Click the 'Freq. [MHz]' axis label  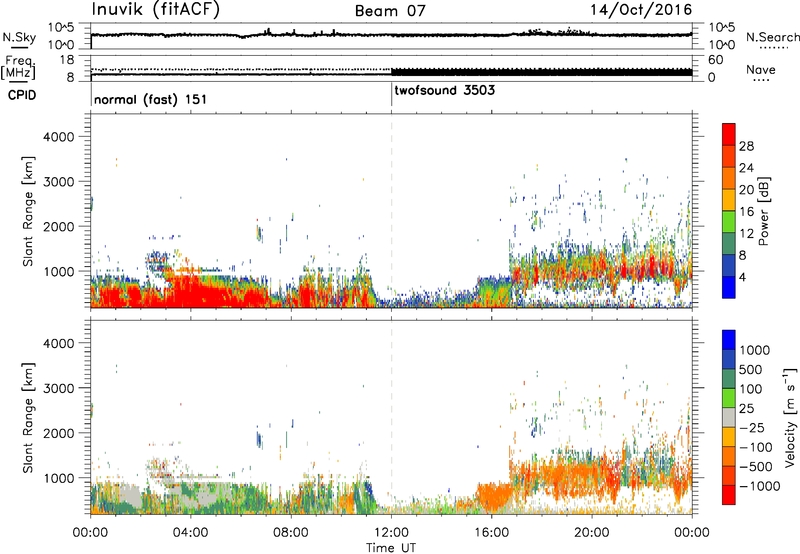click(18, 67)
